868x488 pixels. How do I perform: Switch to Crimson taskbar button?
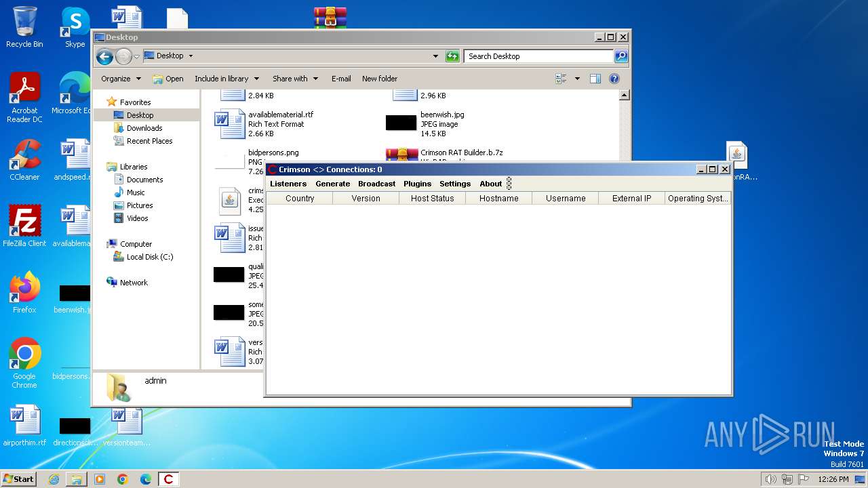pos(168,479)
